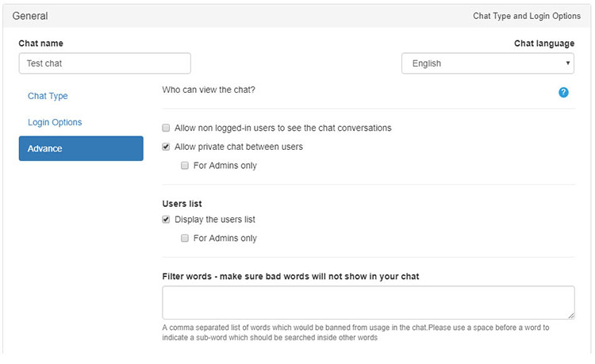Viewport: 595px width, 364px height.
Task: Check For Admins only under Users list
Action: click(185, 239)
